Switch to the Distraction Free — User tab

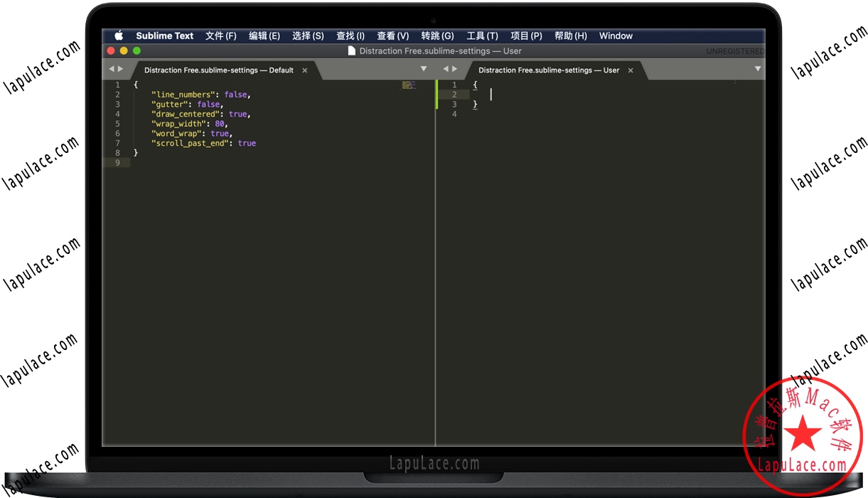(x=547, y=70)
